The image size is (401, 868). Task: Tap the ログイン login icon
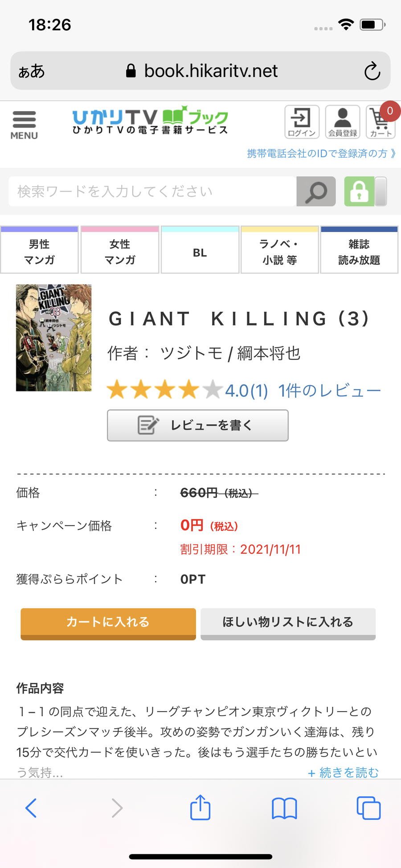(x=302, y=122)
